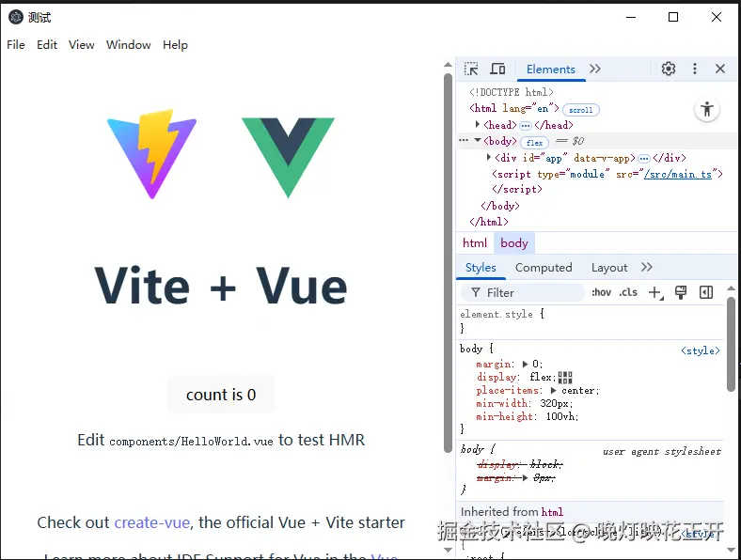
Task: Select the closing /body tag line
Action: tap(500, 206)
